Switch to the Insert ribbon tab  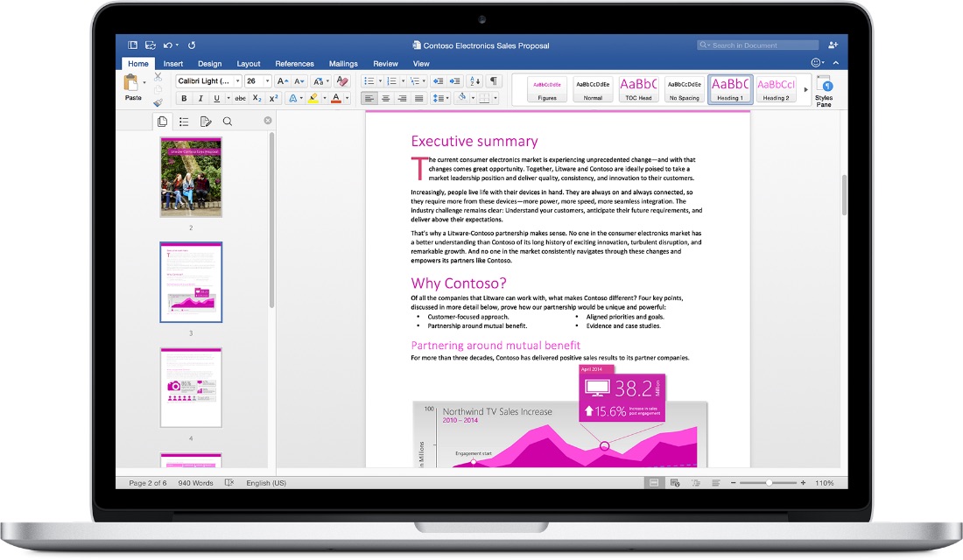coord(172,63)
